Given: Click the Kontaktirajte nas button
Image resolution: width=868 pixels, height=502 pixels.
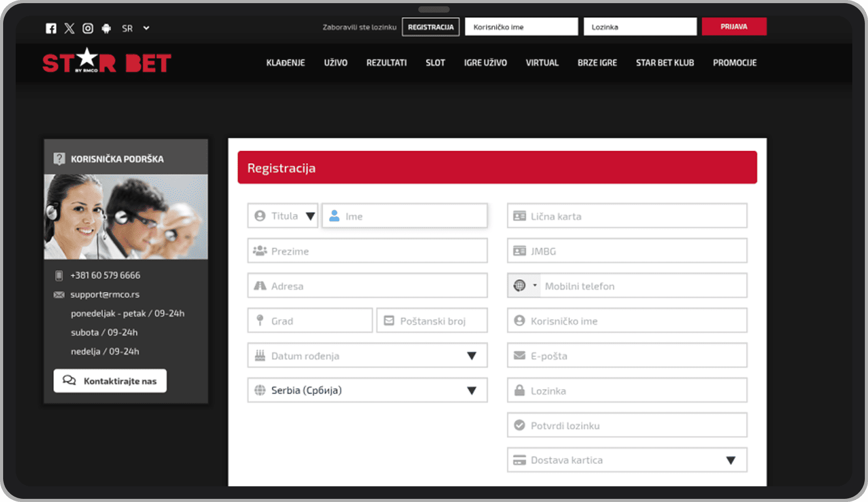Looking at the screenshot, I should pyautogui.click(x=110, y=381).
